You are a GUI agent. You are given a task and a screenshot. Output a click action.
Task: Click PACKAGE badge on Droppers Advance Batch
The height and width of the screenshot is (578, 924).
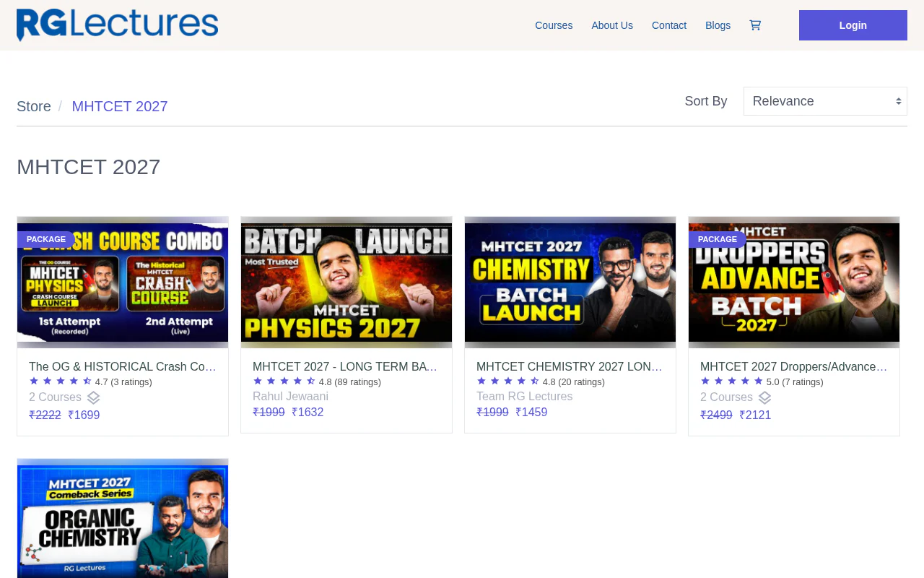(717, 239)
